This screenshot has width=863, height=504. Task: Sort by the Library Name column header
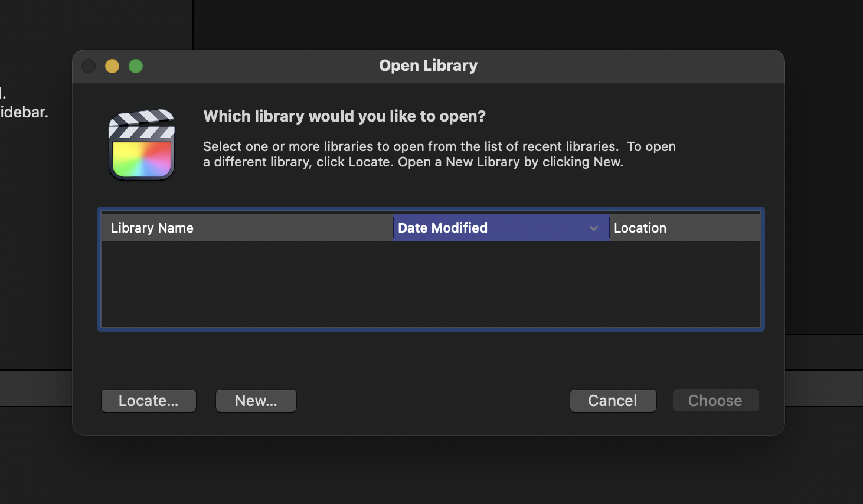pyautogui.click(x=247, y=228)
